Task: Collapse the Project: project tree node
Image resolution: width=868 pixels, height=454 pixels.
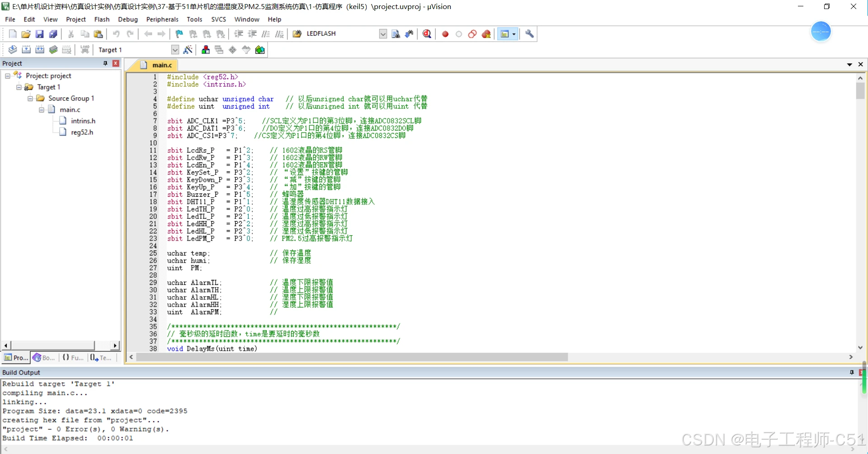Action: 8,76
